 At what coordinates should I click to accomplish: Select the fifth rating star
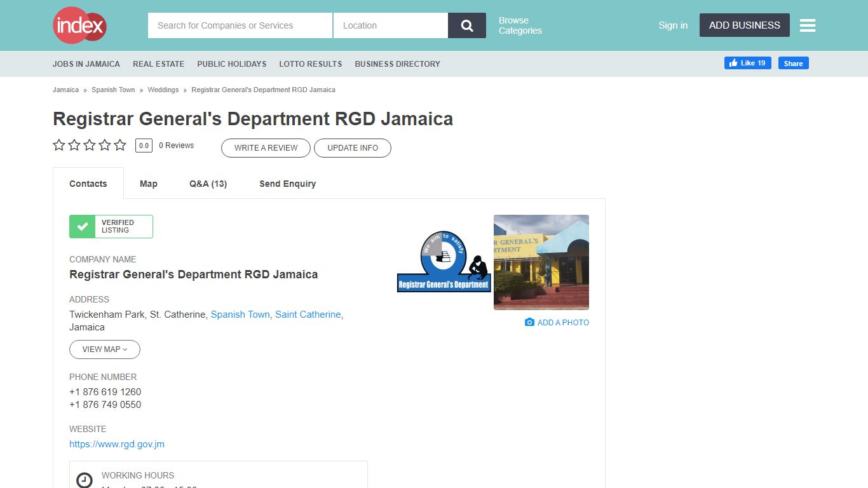[120, 145]
